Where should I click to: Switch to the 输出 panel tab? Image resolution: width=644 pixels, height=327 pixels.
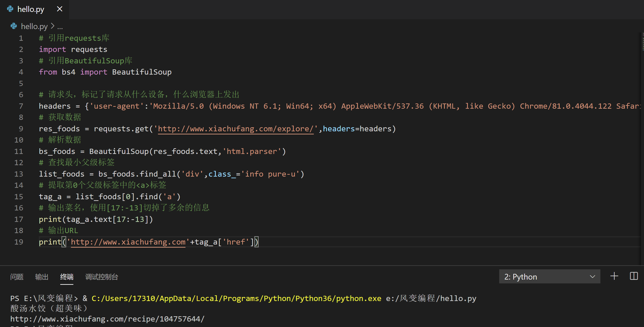click(x=42, y=277)
